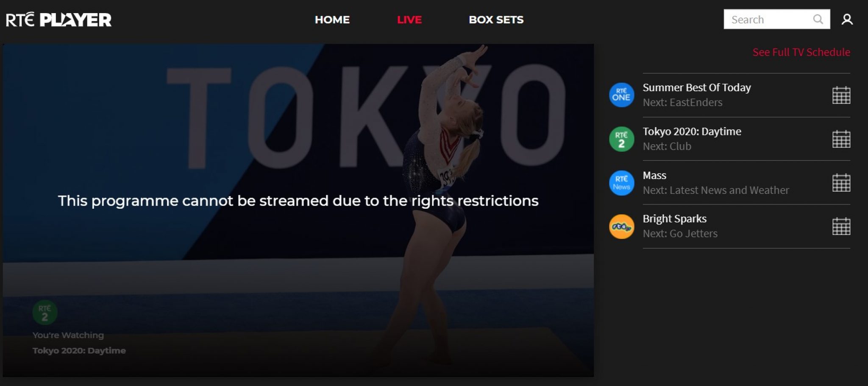
Task: Open the user account profile icon
Action: (847, 20)
